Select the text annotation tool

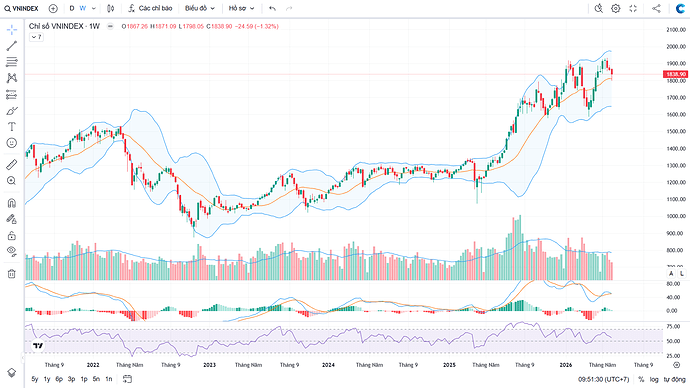(12, 127)
